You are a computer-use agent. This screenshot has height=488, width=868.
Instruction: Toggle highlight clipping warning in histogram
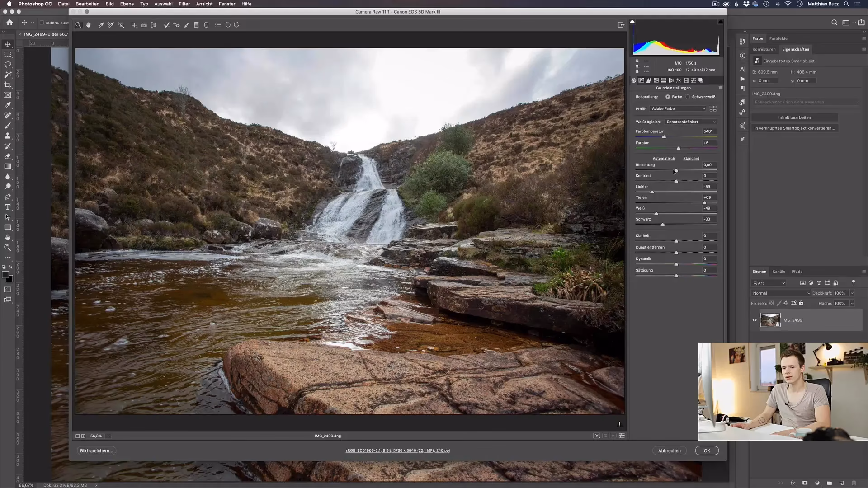pos(720,22)
